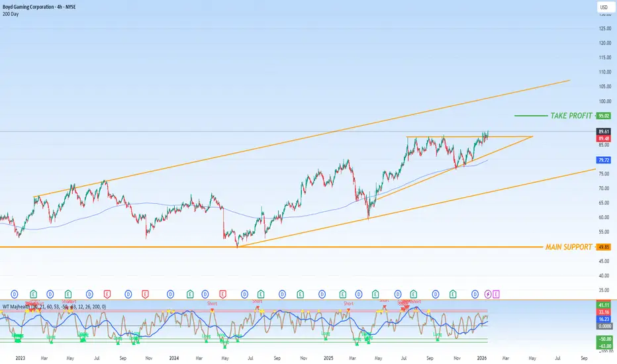This screenshot has width=617, height=364.
Task: Click the 0.0000 oscillator zero-level tag
Action: (604, 326)
